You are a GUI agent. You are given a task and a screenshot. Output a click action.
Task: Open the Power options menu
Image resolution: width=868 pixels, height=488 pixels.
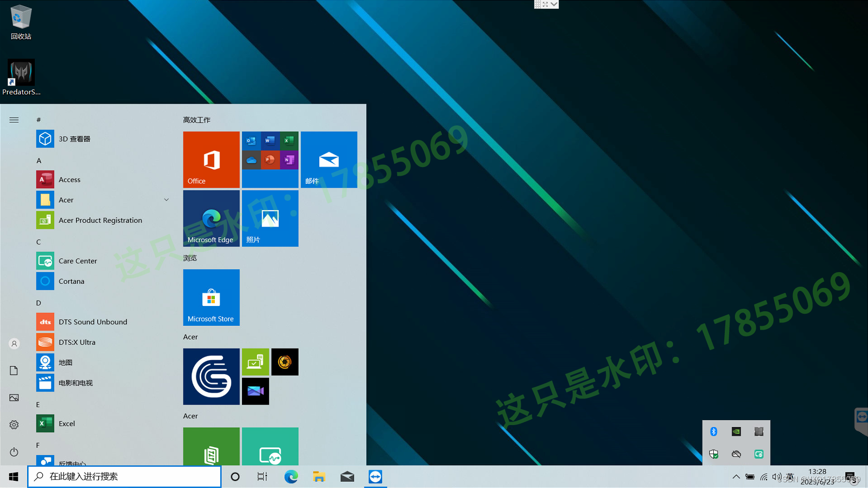(14, 452)
